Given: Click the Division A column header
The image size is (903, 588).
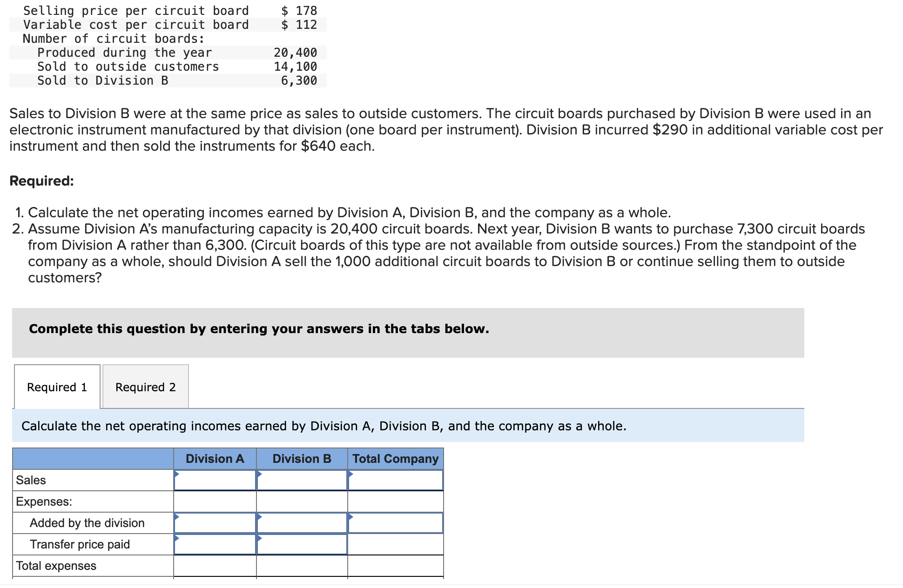Looking at the screenshot, I should pos(215,459).
